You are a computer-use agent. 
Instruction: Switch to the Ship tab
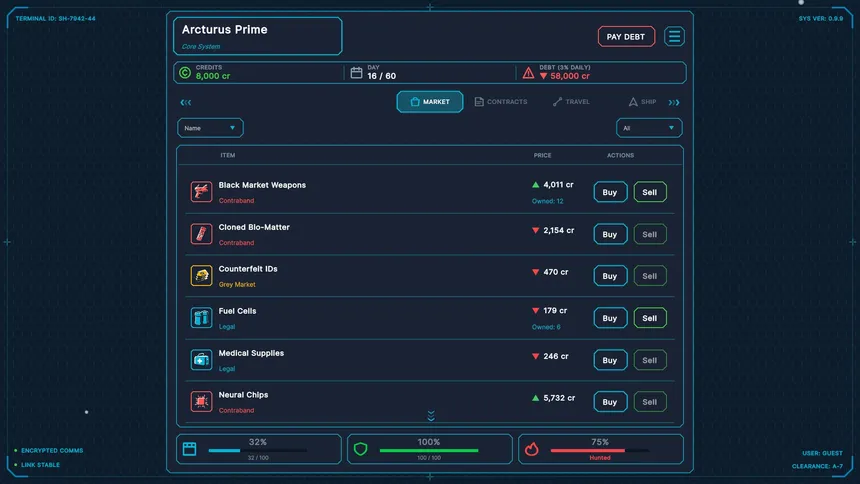click(642, 102)
